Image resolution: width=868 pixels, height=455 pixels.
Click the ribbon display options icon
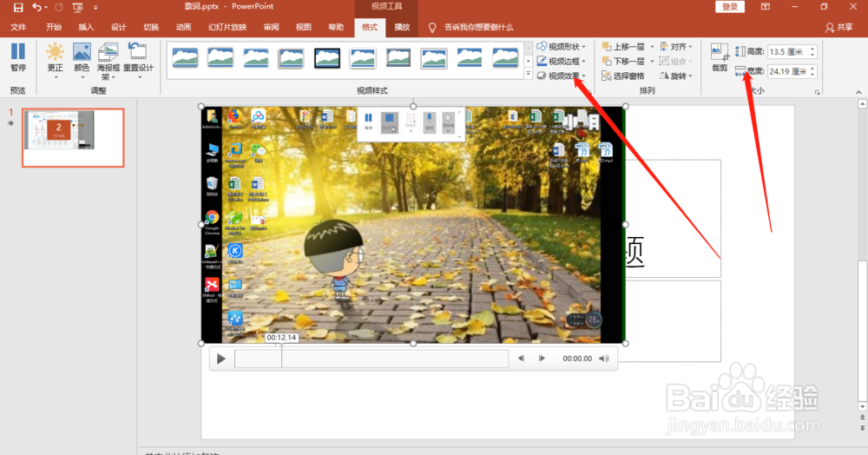pos(765,7)
